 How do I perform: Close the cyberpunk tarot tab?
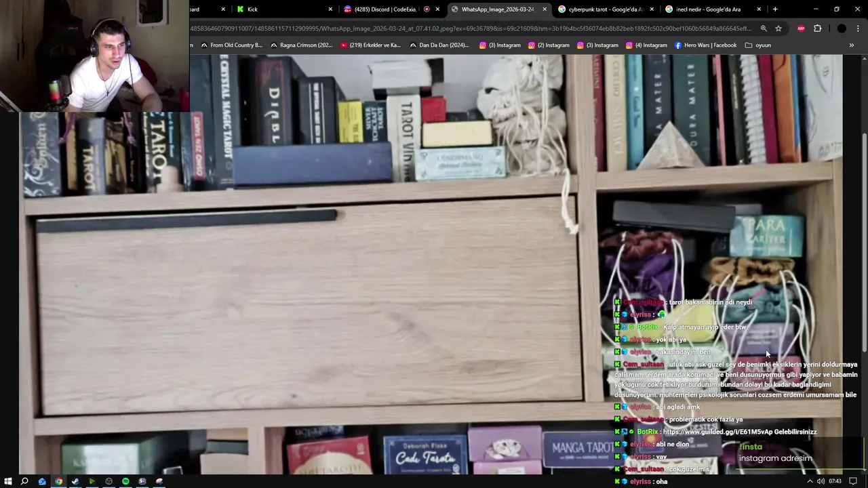(652, 9)
